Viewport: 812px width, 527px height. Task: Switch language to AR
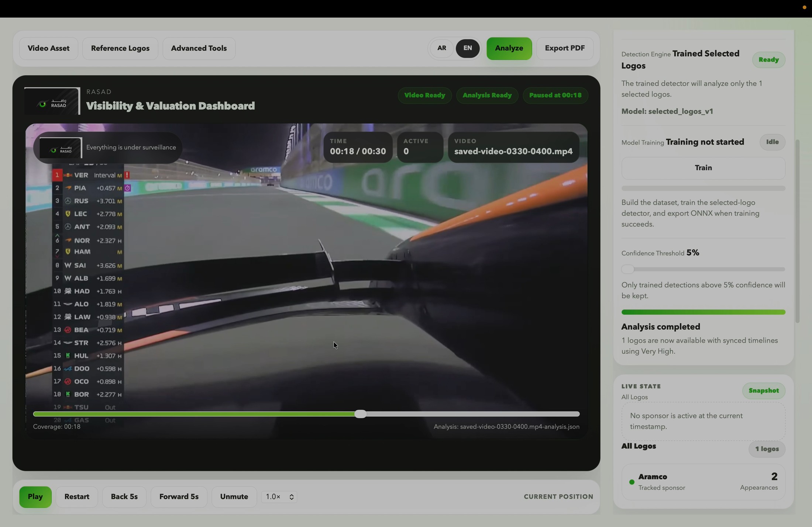(441, 48)
